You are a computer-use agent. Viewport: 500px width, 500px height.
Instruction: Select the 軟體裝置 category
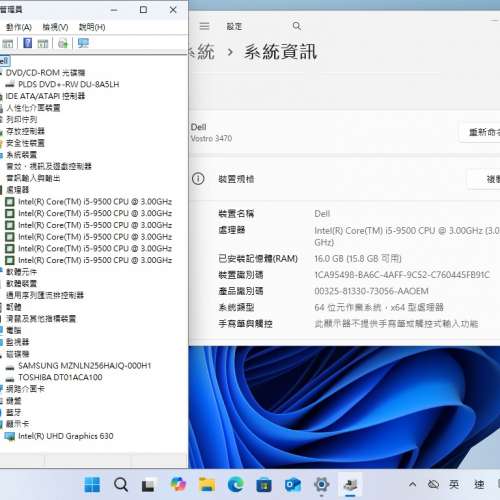click(21, 284)
